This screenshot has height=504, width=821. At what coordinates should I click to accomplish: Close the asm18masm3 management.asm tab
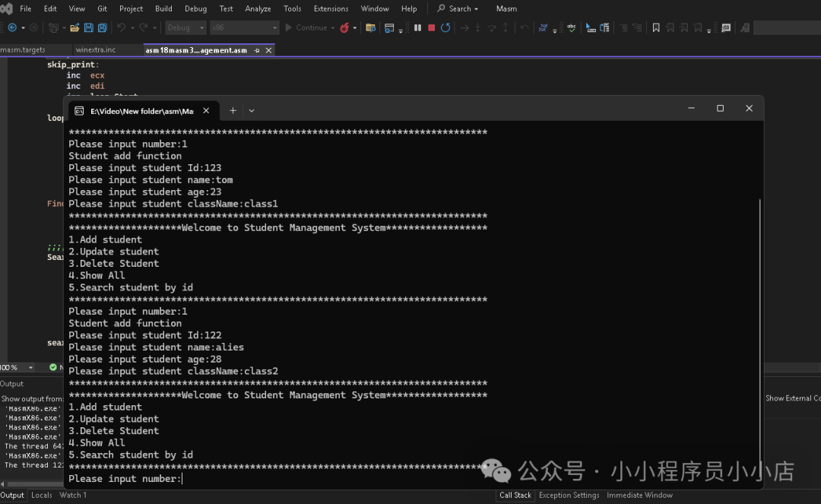[268, 50]
